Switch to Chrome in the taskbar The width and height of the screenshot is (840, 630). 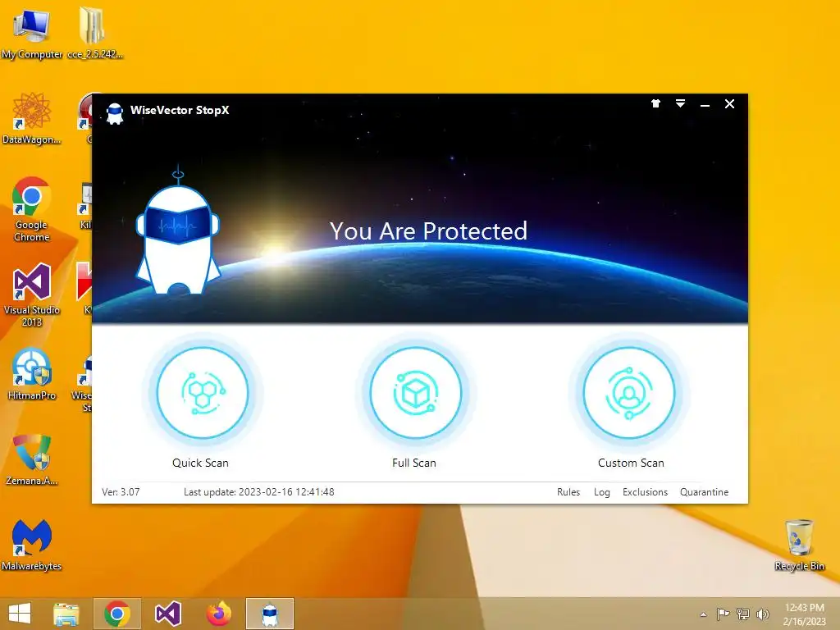[116, 614]
